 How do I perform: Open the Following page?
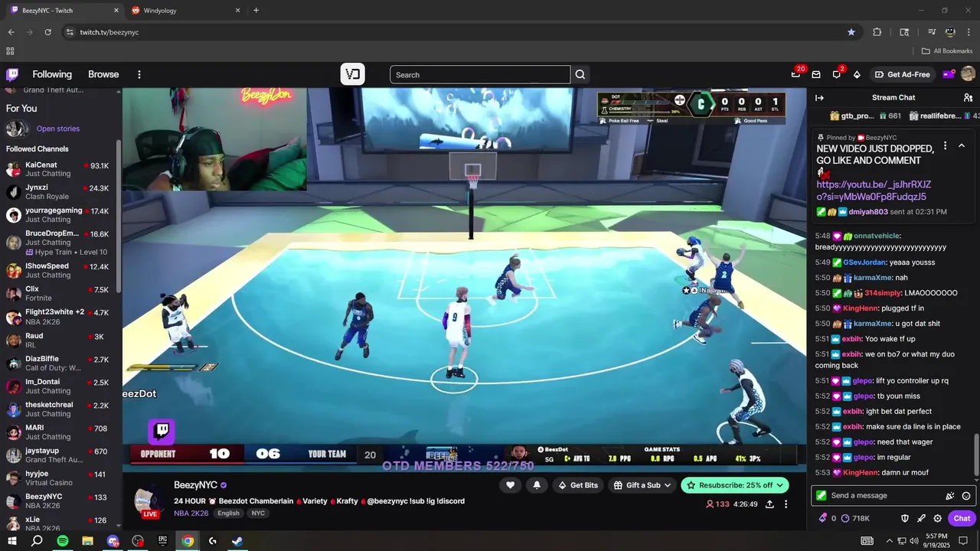click(x=52, y=74)
